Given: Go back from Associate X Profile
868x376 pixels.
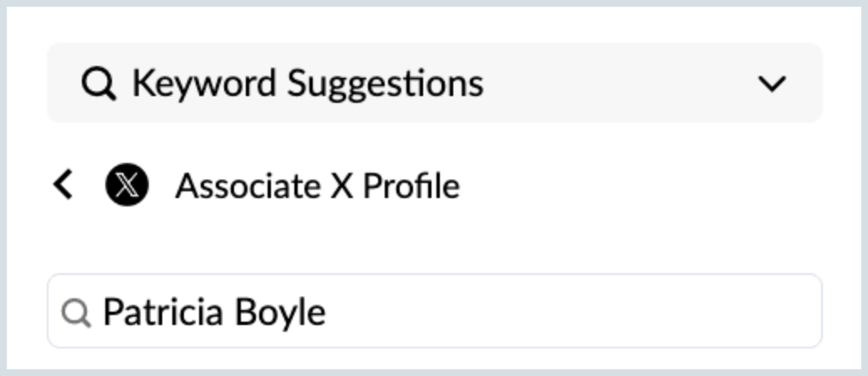Looking at the screenshot, I should [x=63, y=185].
